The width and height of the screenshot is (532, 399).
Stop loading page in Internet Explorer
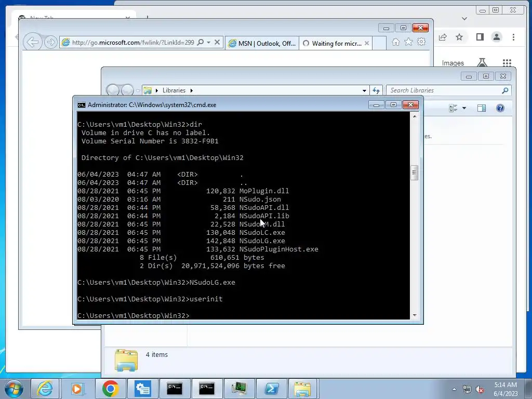pyautogui.click(x=217, y=43)
